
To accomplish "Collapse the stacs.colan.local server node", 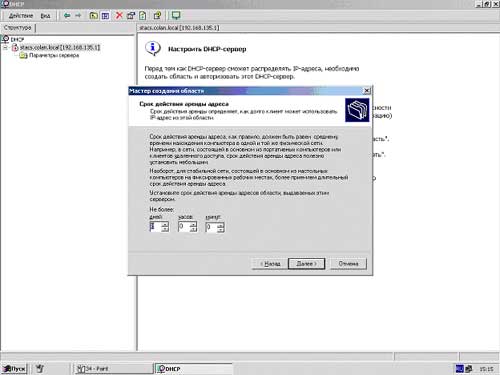I will click(5, 48).
